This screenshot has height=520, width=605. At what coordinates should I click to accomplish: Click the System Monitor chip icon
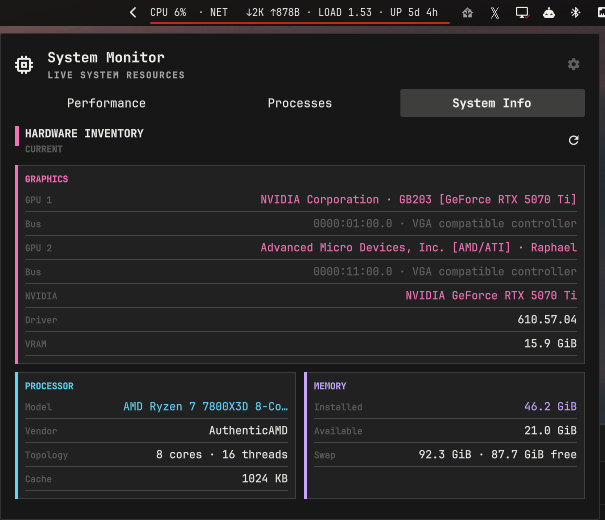[x=24, y=65]
